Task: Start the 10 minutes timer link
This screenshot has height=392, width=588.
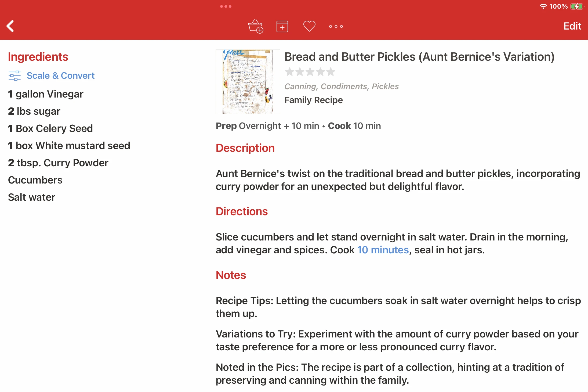Action: pos(383,250)
